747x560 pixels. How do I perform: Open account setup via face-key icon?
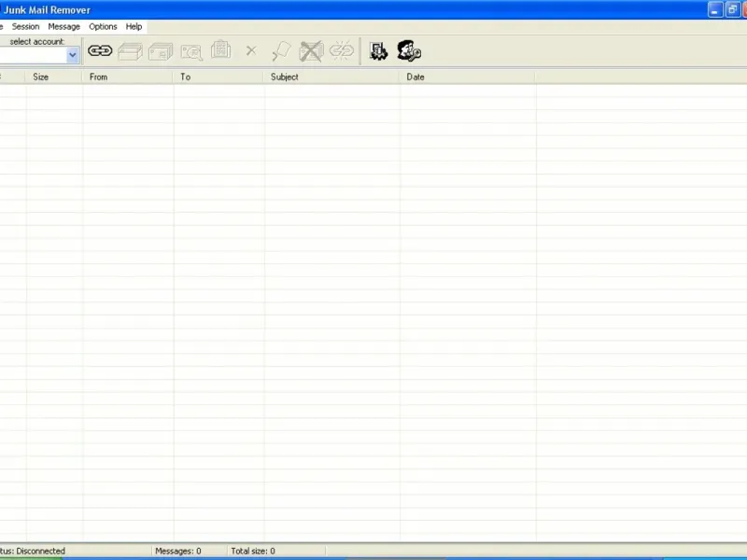point(409,50)
